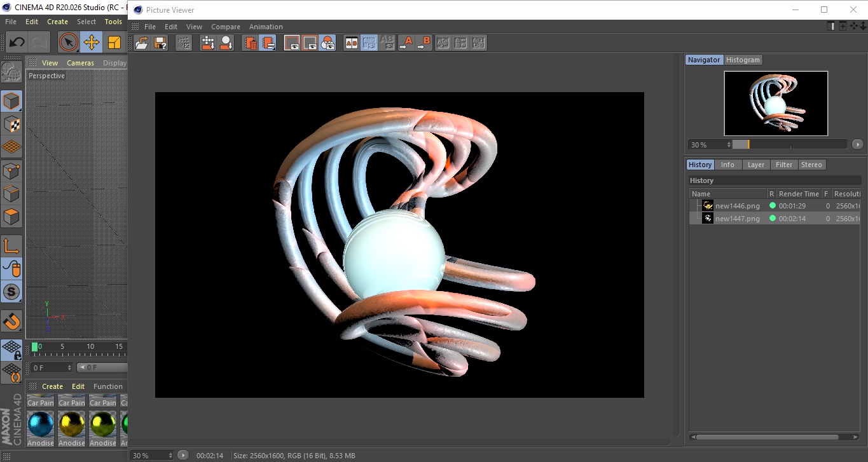Image resolution: width=868 pixels, height=462 pixels.
Task: Select the Move tool in main toolbar
Action: point(91,43)
